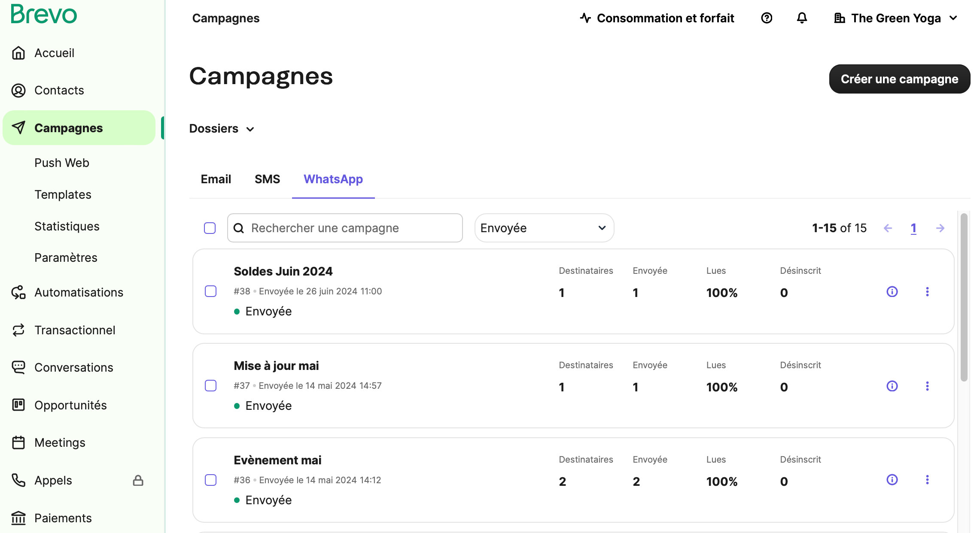The image size is (980, 533).
Task: Click the Automatisations sidebar icon
Action: tap(18, 293)
